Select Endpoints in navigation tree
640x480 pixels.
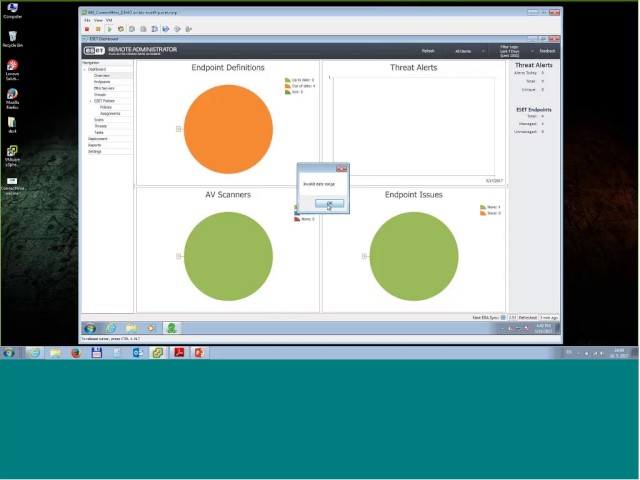pyautogui.click(x=102, y=82)
